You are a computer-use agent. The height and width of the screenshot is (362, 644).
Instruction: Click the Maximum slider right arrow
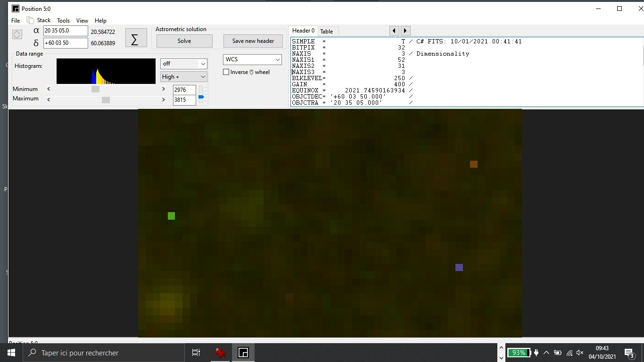[164, 100]
